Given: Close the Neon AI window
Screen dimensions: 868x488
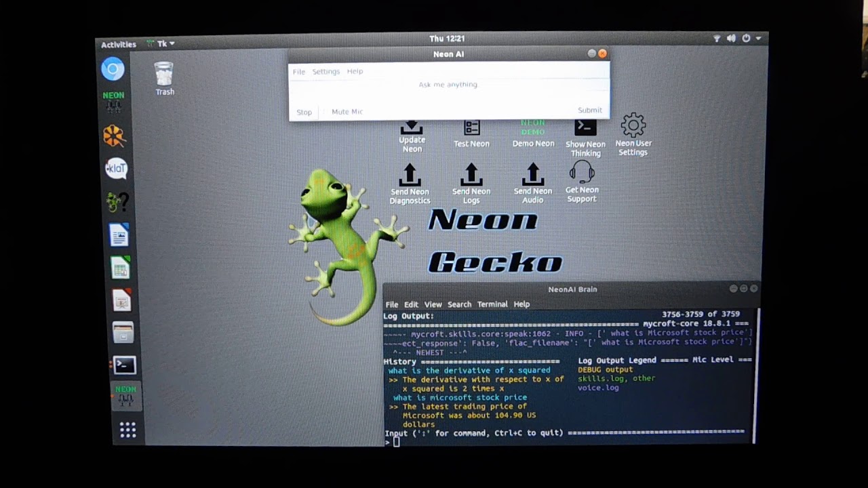Looking at the screenshot, I should [602, 54].
